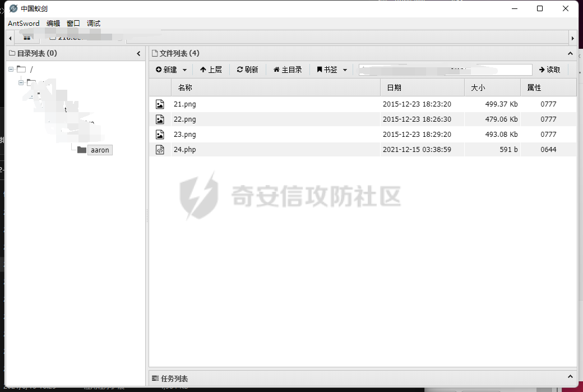The image size is (583, 392).
Task: Click the 任务列表 panel icon
Action: 155,379
